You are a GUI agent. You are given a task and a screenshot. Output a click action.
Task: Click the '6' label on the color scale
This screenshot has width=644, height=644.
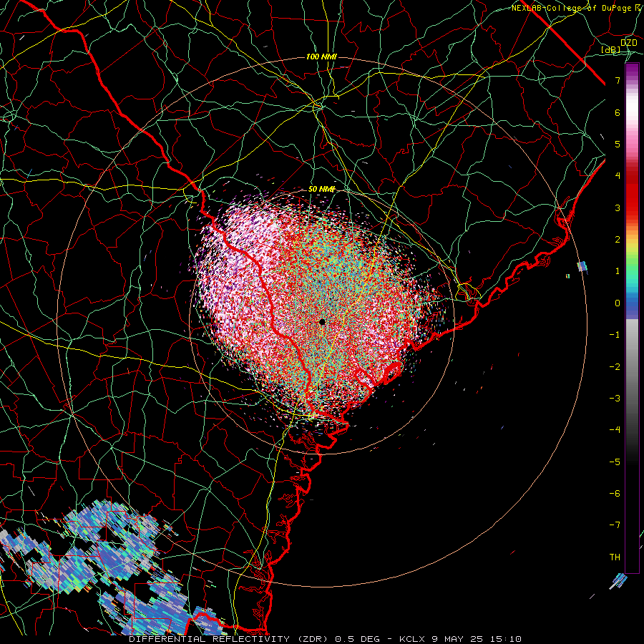(x=618, y=112)
